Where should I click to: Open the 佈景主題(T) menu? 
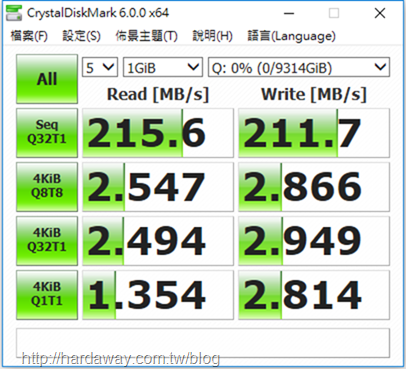146,36
